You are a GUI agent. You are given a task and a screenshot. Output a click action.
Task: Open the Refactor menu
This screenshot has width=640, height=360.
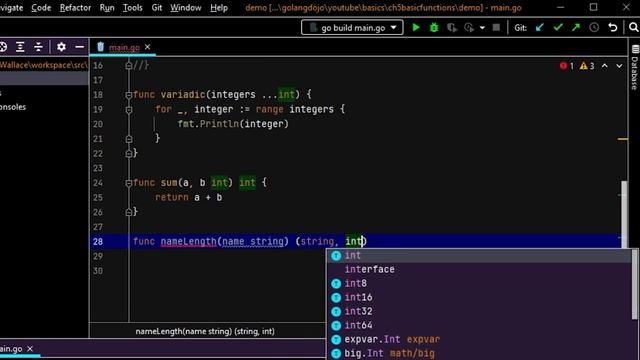point(76,8)
